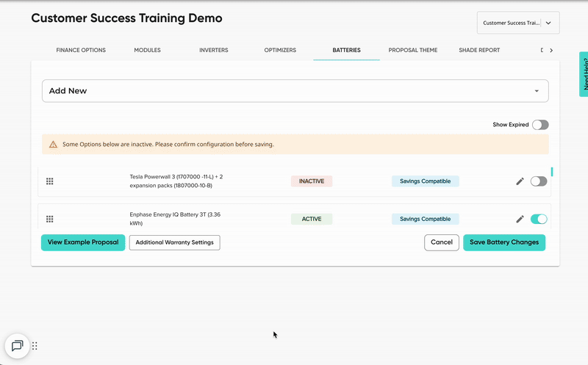
Task: Click the chat widget drag dots
Action: pos(35,346)
